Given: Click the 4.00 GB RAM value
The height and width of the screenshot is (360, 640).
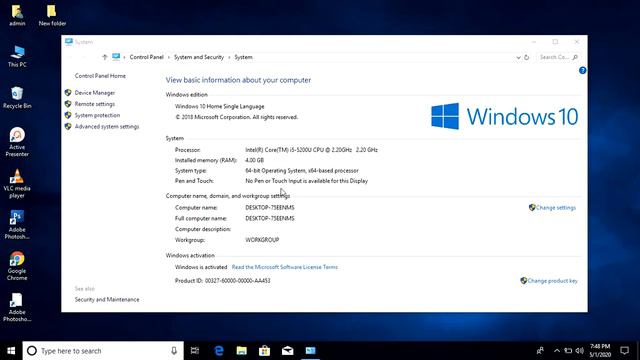Looking at the screenshot, I should point(254,160).
